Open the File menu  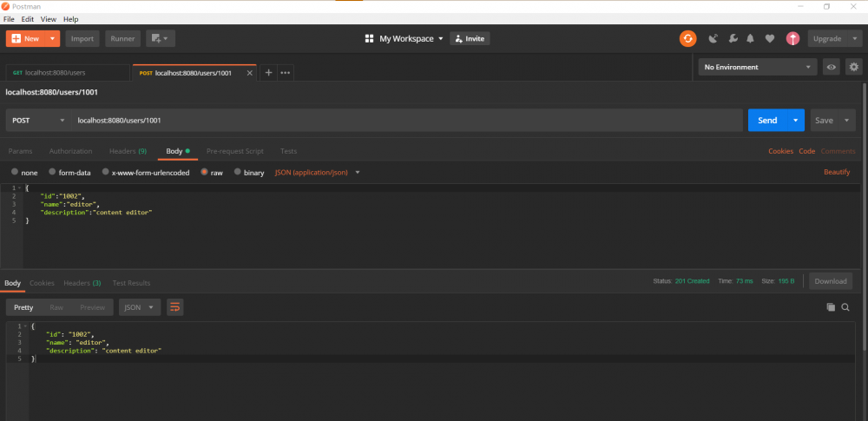(x=9, y=19)
